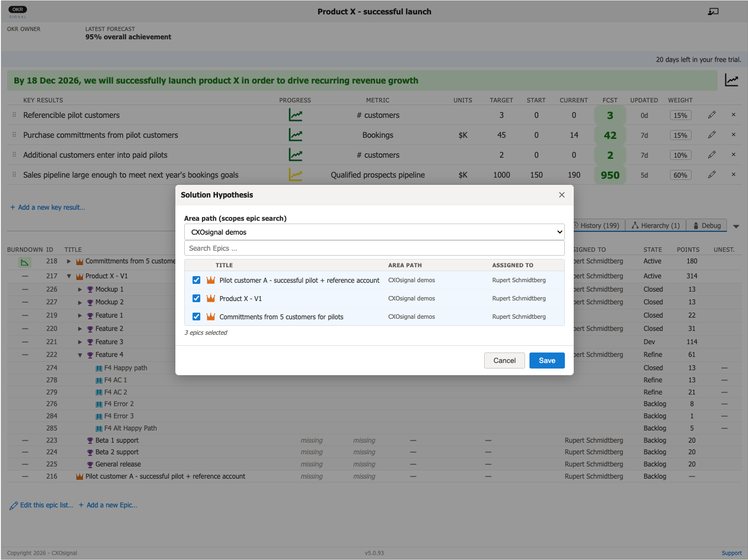This screenshot has height=560, width=748.
Task: Click crown icon of Product X - V1 in dialog
Action: pyautogui.click(x=211, y=298)
